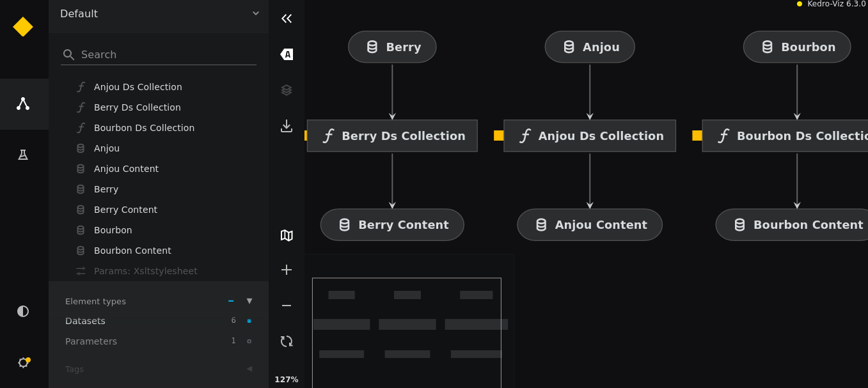
Task: Select Berry Content in node list
Action: tap(125, 210)
